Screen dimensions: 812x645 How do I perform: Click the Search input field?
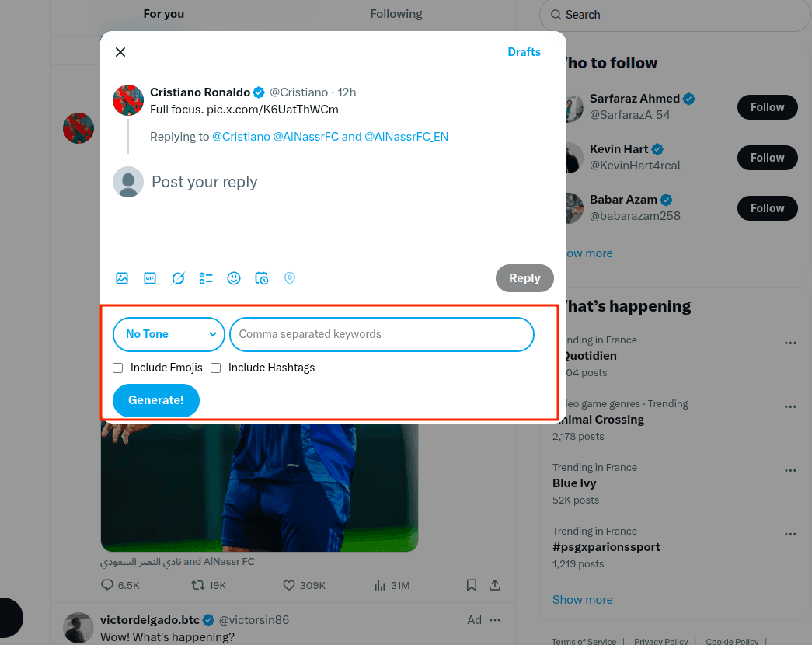click(x=673, y=15)
